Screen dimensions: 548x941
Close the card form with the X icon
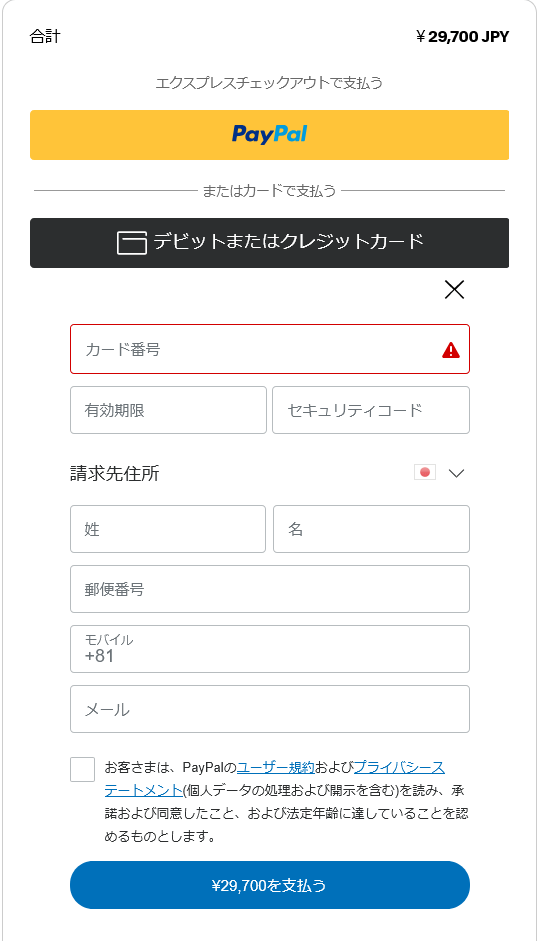click(x=454, y=290)
